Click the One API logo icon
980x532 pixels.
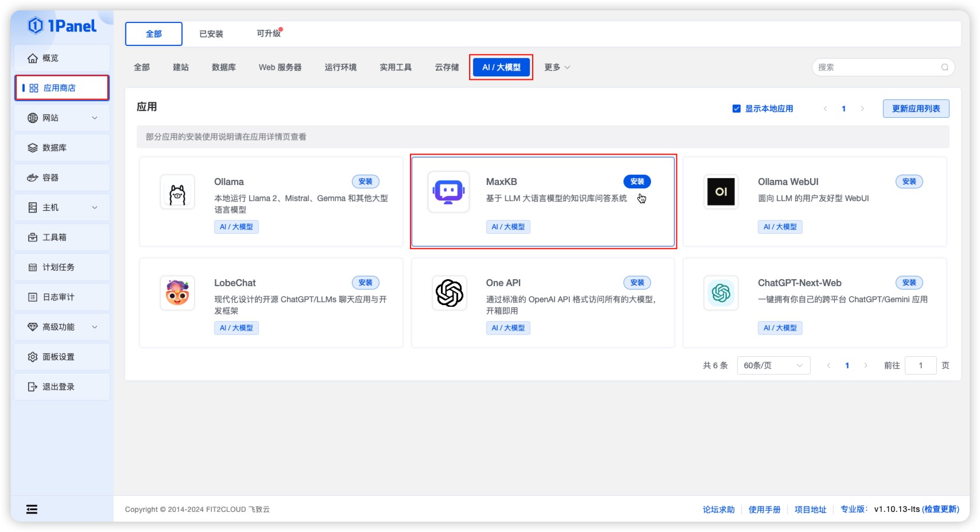449,294
